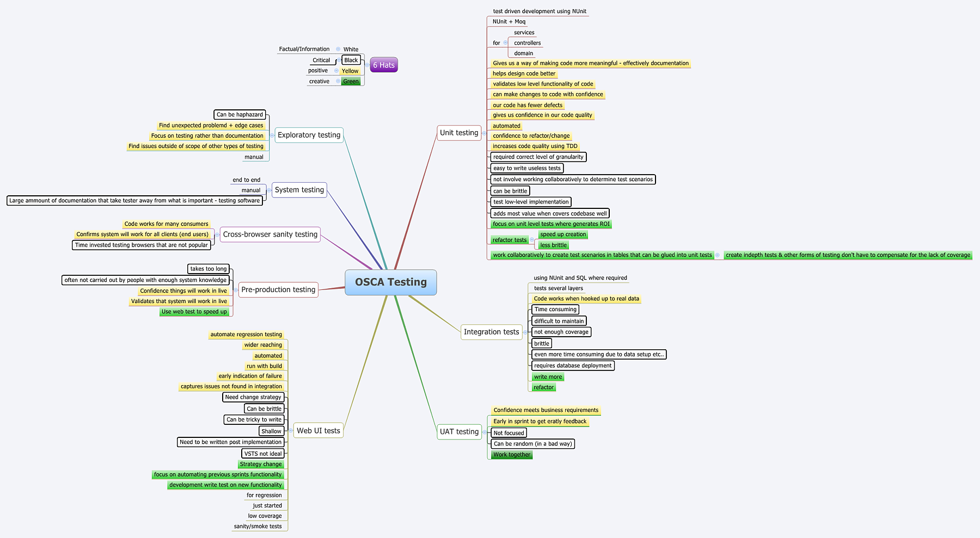Click the 'requires database deployment' boxed node
980x538 pixels.
tap(572, 366)
